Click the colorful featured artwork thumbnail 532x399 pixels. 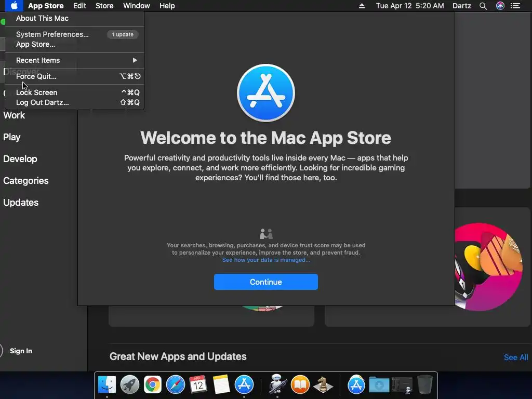coord(488,267)
